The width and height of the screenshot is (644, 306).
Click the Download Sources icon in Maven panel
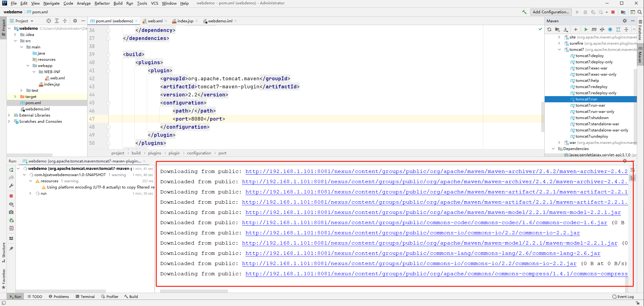point(566,29)
